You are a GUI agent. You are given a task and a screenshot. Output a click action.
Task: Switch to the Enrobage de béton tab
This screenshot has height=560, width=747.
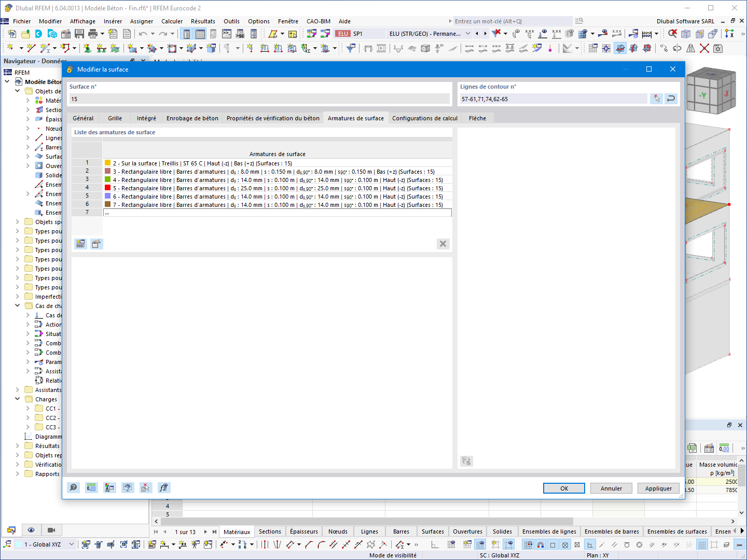click(192, 118)
